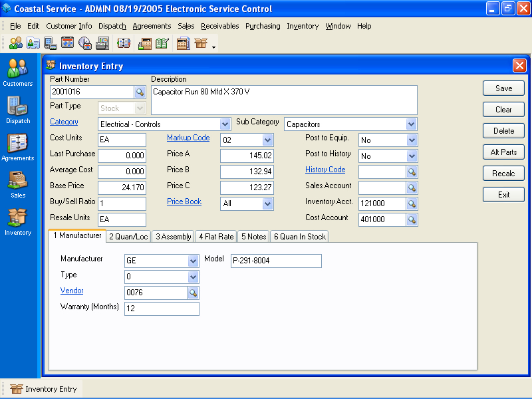
Task: Switch to the 6 Quan In Stock tab
Action: 300,237
